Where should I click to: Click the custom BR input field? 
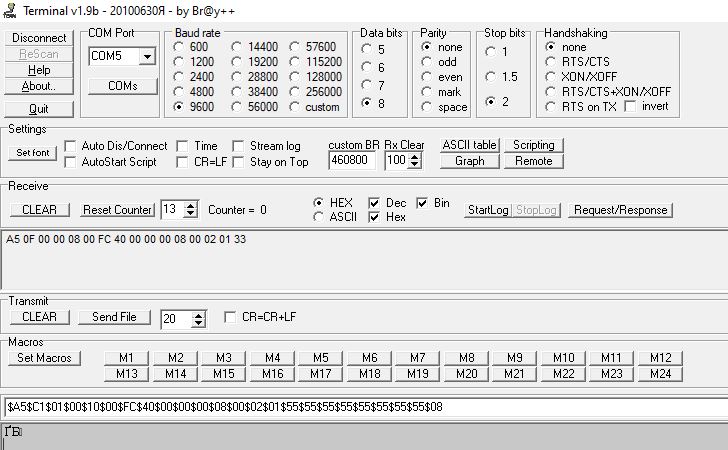pyautogui.click(x=352, y=161)
